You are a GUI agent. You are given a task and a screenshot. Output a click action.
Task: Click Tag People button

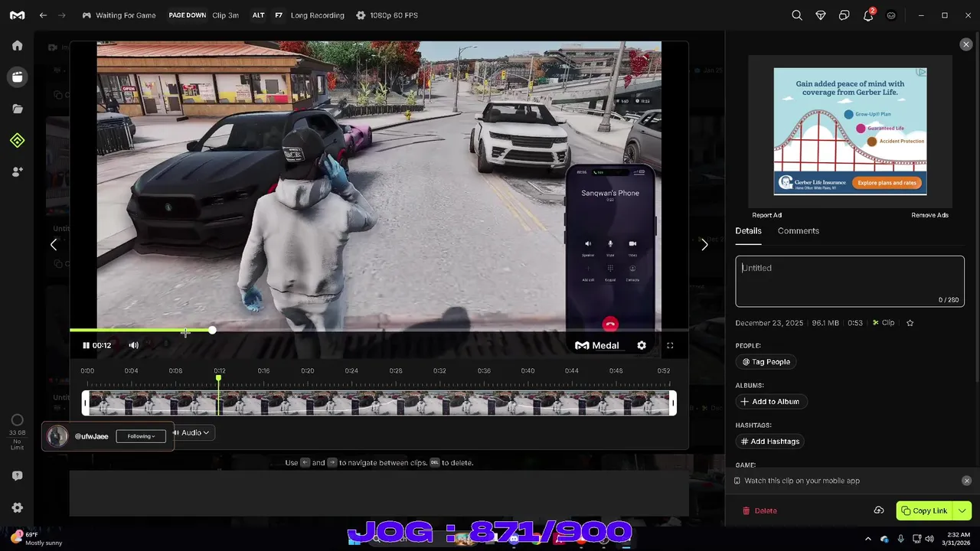pyautogui.click(x=766, y=362)
